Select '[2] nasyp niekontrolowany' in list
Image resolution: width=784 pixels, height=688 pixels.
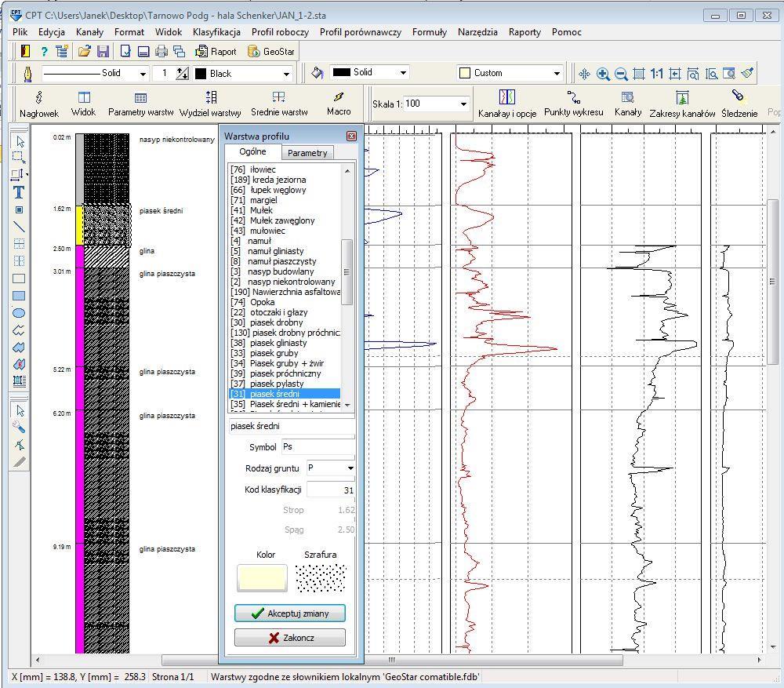[285, 282]
